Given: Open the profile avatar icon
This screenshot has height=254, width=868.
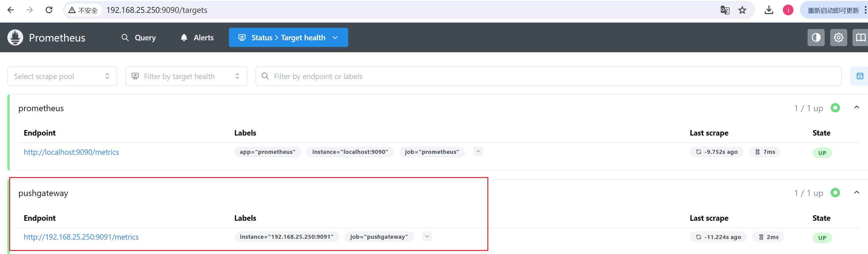Looking at the screenshot, I should pyautogui.click(x=788, y=10).
